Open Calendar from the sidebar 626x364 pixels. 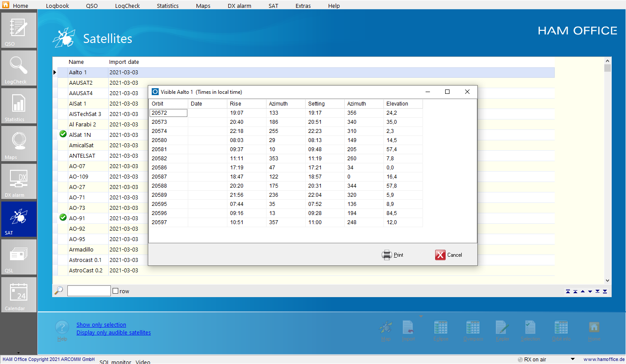point(19,295)
